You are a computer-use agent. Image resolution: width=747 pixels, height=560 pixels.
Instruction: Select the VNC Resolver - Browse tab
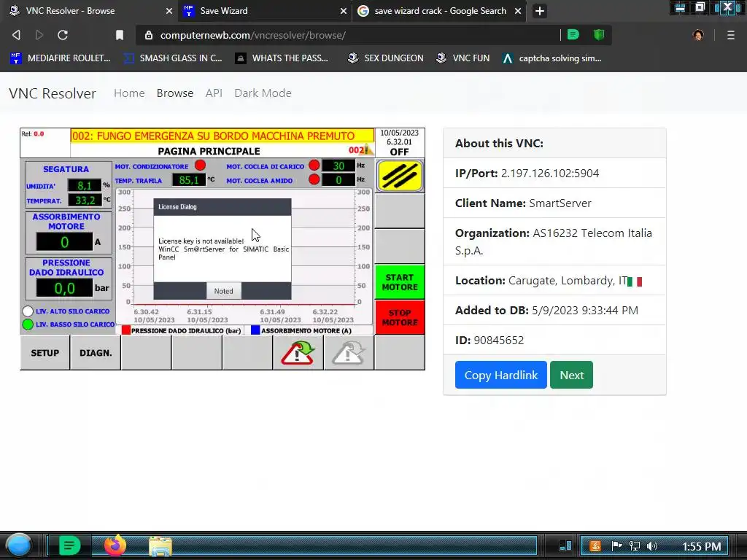coord(90,11)
